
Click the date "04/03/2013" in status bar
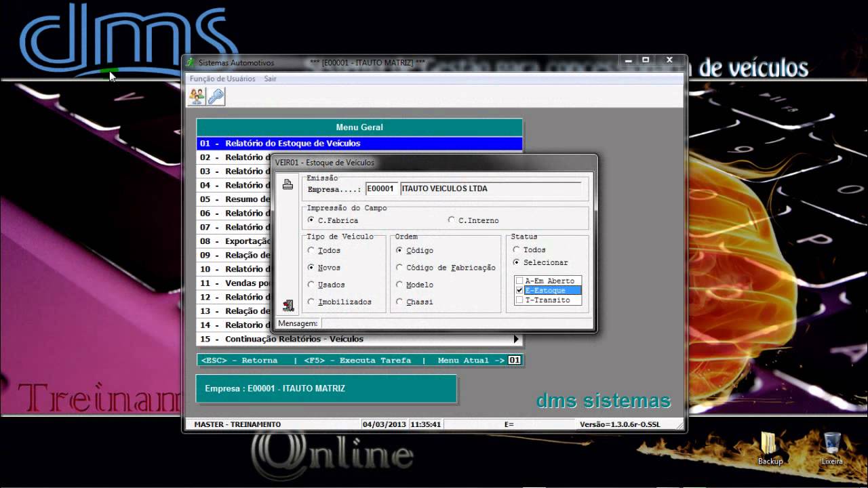pyautogui.click(x=384, y=424)
